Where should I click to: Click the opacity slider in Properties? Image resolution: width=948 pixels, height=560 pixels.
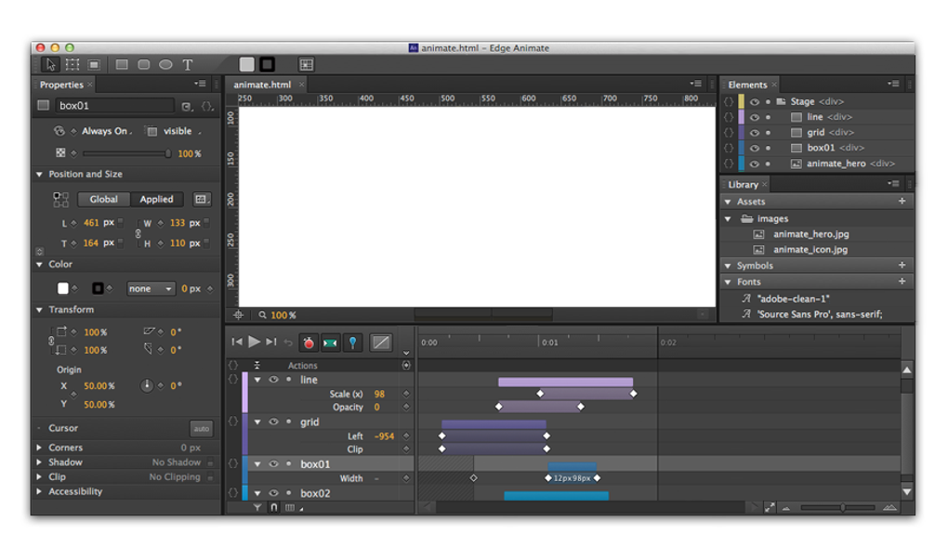tap(125, 154)
